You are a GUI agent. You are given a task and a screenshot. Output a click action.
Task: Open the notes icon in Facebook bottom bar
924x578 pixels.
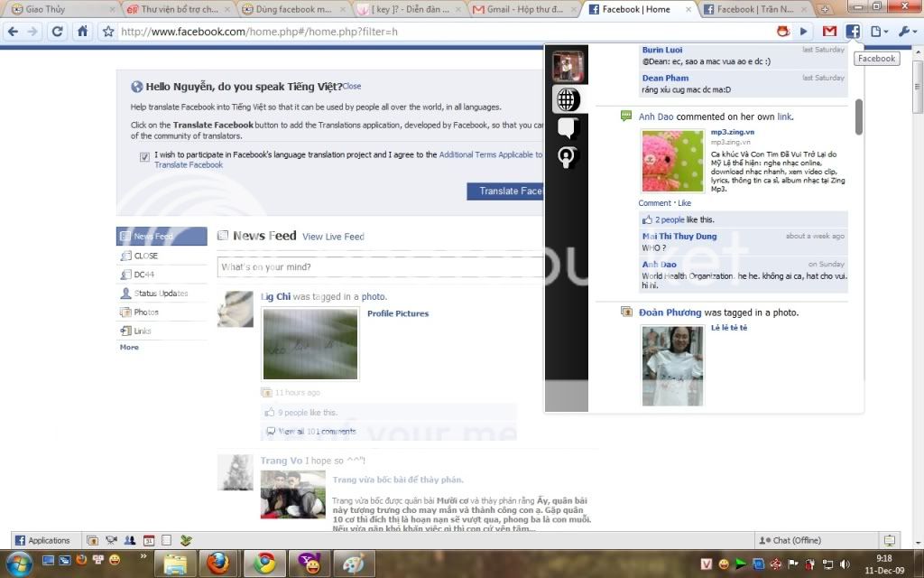point(167,540)
